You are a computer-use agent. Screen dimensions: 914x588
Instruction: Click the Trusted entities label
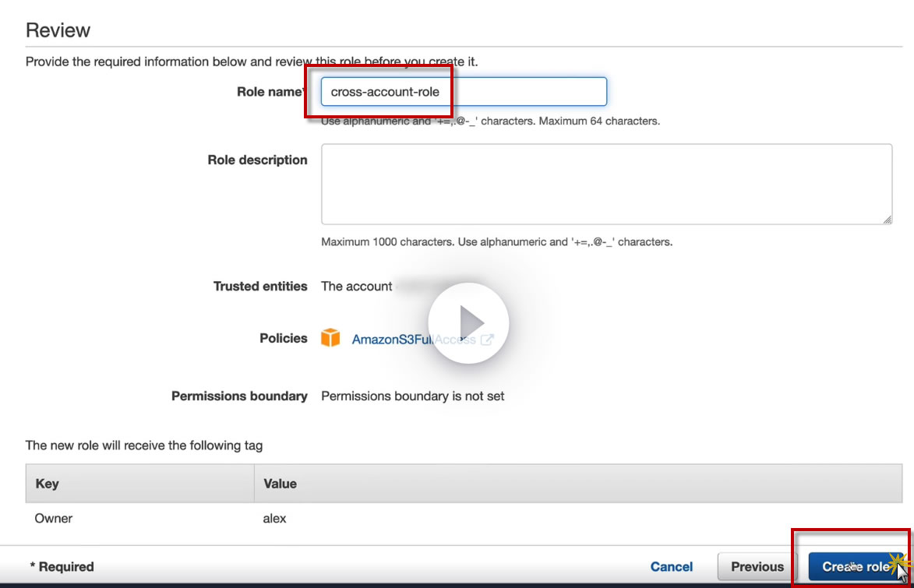[x=260, y=287]
